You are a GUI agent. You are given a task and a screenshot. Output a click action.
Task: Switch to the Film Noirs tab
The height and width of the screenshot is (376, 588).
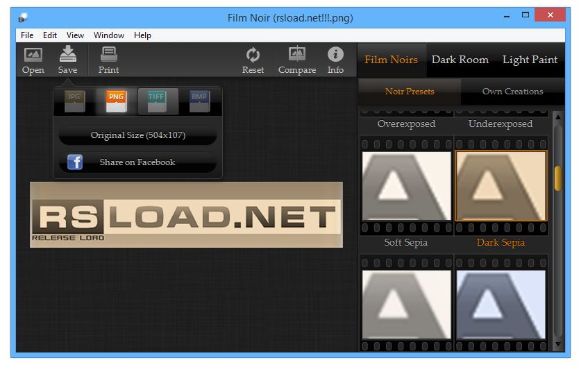[391, 60]
